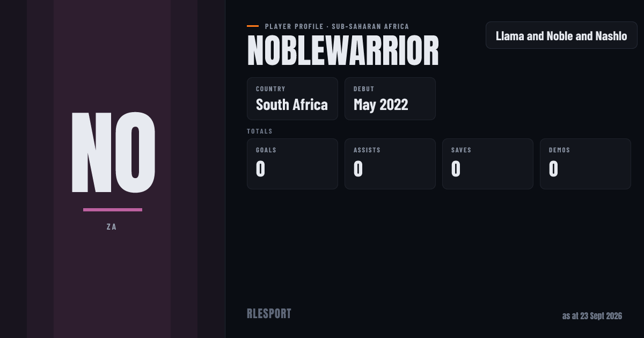Click the RLESPORT logo text
Viewport: 644px width, 338px height.
269,314
